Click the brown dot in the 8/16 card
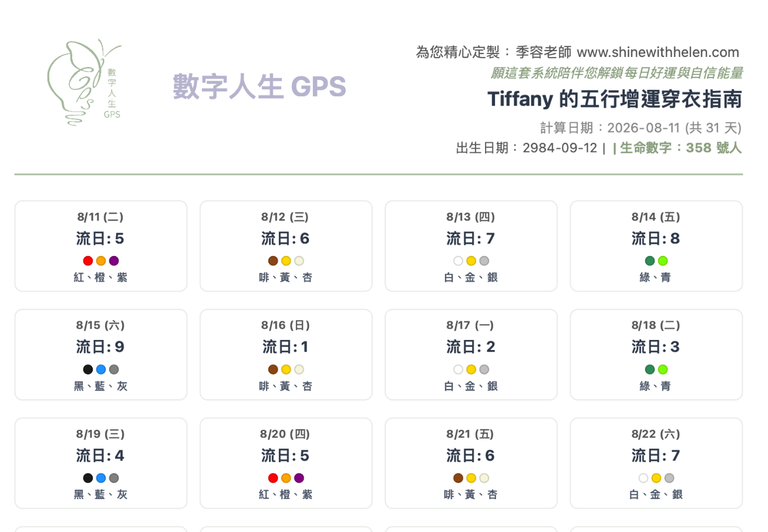The height and width of the screenshot is (532, 768). pos(273,369)
